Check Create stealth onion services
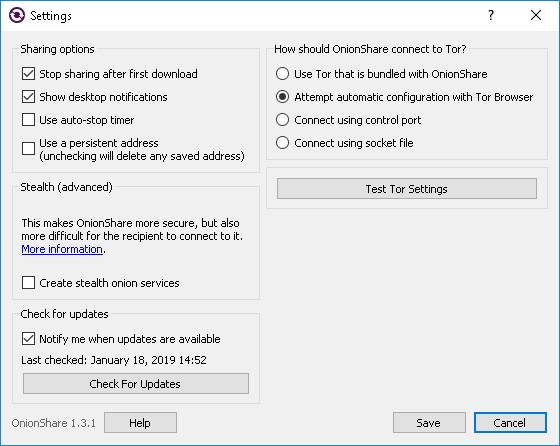 click(28, 282)
